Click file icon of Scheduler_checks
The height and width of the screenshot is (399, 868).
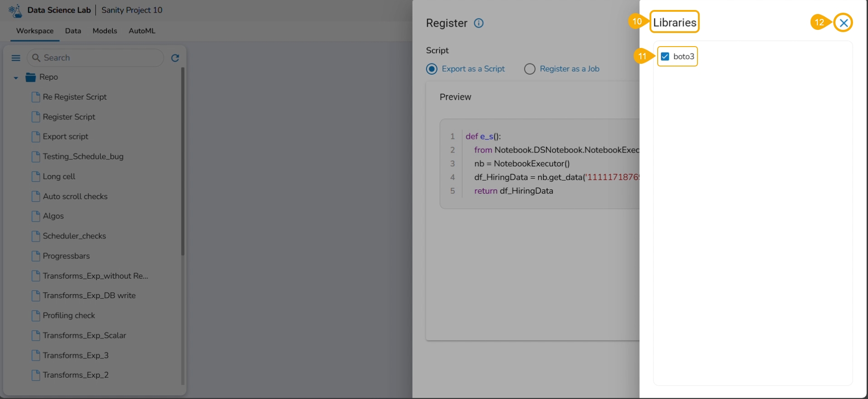(36, 236)
